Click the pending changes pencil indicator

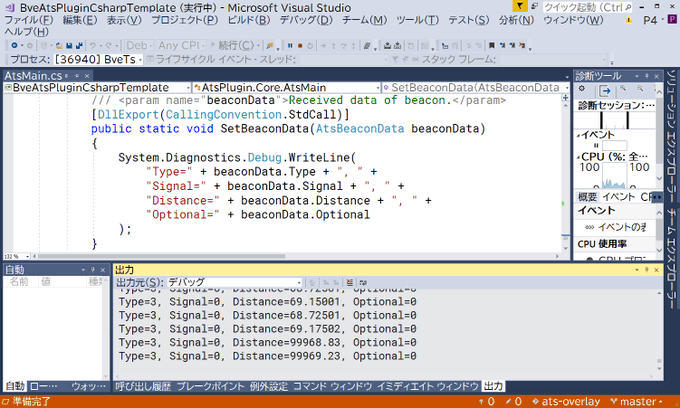pyautogui.click(x=513, y=401)
